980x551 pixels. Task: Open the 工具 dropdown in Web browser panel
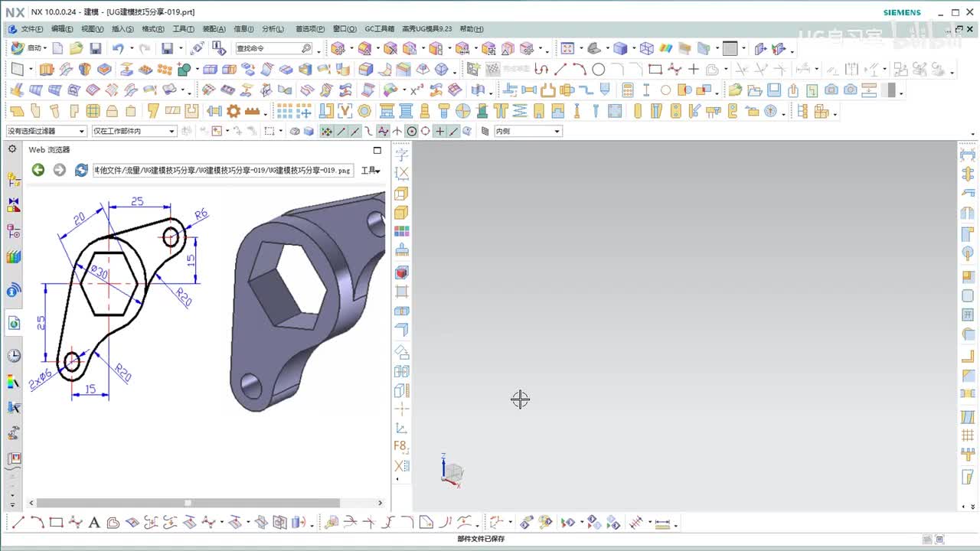click(371, 170)
